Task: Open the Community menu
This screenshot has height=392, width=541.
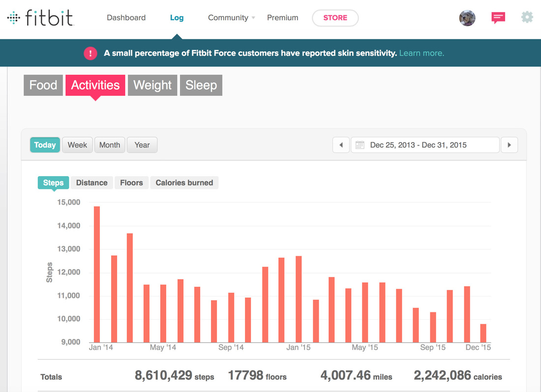Action: (x=228, y=18)
